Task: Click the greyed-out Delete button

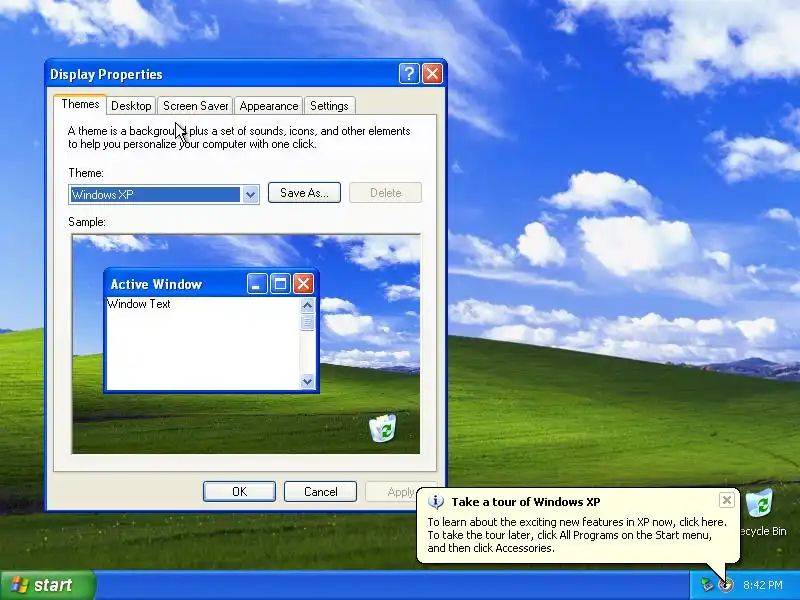Action: [385, 193]
